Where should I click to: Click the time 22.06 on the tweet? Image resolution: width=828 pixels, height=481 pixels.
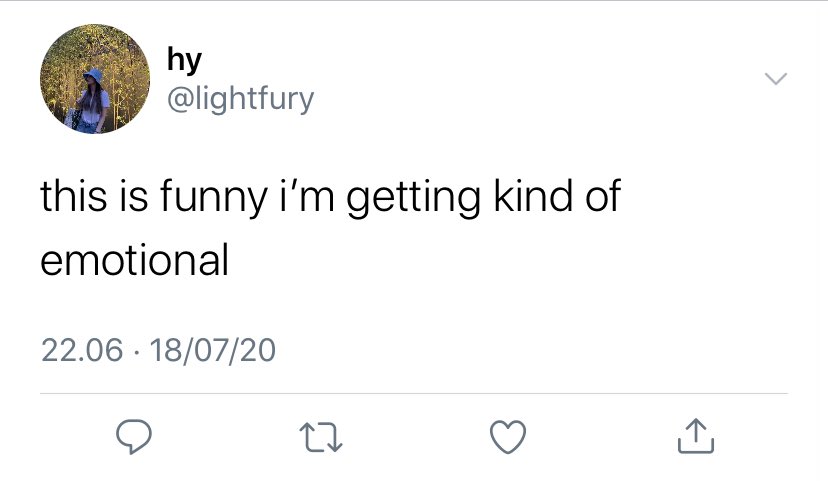tap(82, 351)
